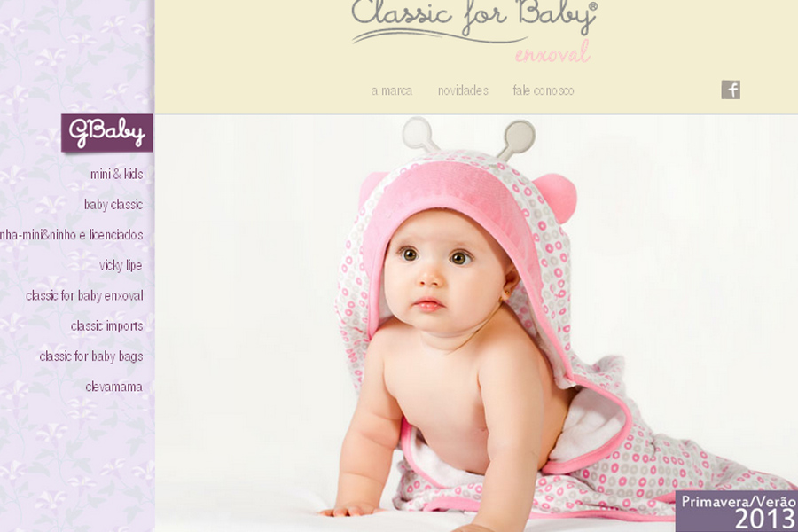
Task: Open the 'fale conosco' contact page
Action: [543, 90]
